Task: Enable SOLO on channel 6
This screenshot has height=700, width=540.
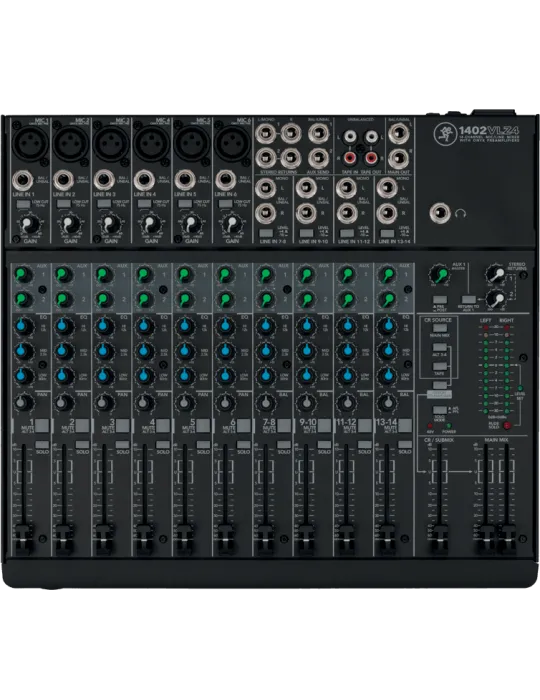Action: click(x=244, y=445)
